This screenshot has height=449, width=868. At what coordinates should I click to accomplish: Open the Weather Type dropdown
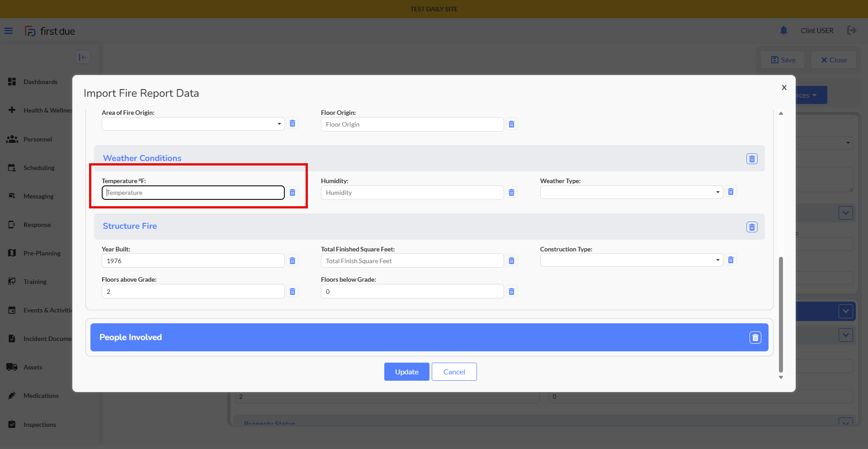click(x=631, y=192)
